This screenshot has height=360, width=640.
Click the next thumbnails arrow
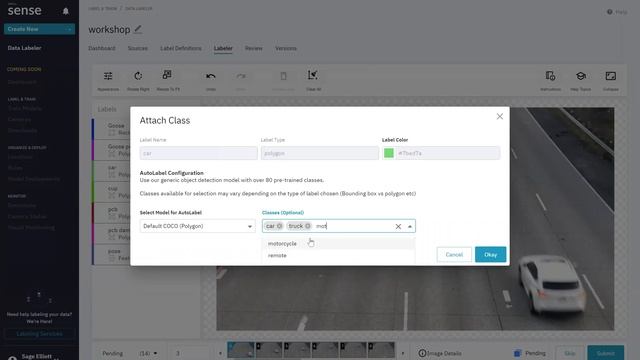tap(403, 353)
